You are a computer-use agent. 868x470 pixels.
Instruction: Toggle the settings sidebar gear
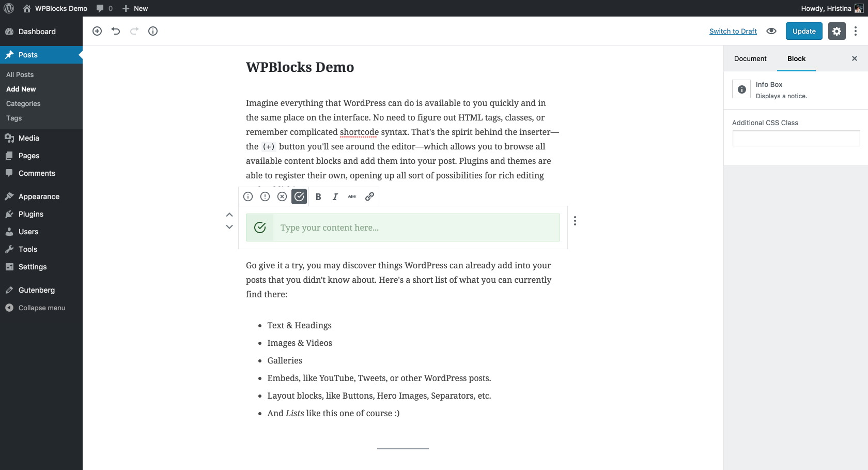tap(837, 31)
